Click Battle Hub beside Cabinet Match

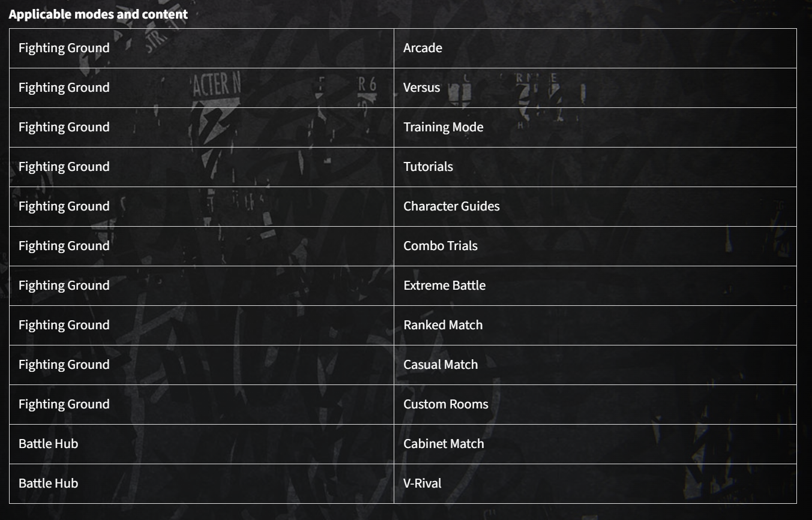click(48, 444)
